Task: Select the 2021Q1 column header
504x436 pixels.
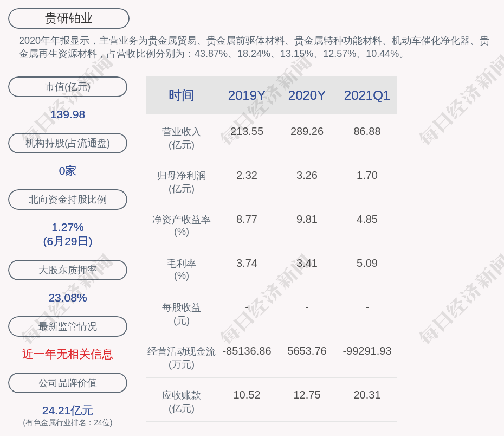Action: click(x=367, y=95)
